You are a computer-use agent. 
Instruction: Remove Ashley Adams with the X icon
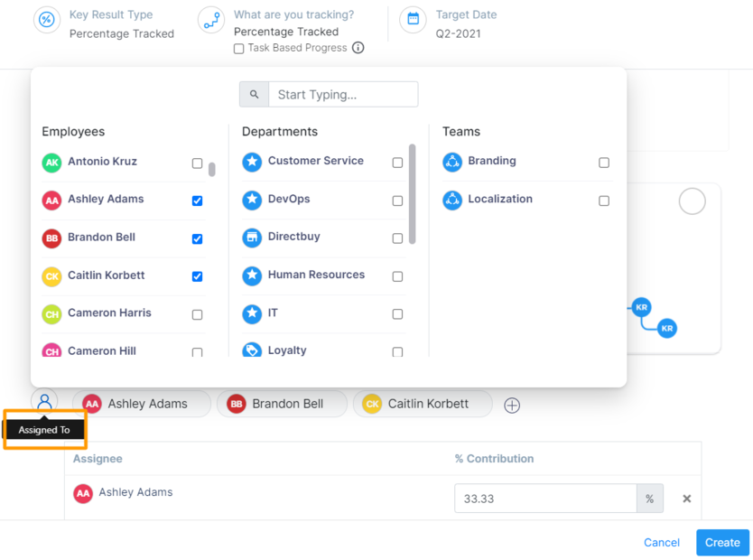(686, 499)
